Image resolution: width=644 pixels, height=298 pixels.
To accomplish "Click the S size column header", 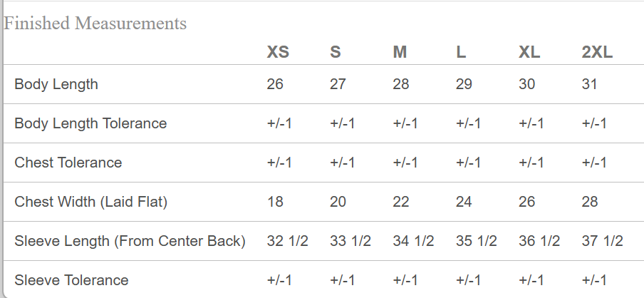I will 336,52.
